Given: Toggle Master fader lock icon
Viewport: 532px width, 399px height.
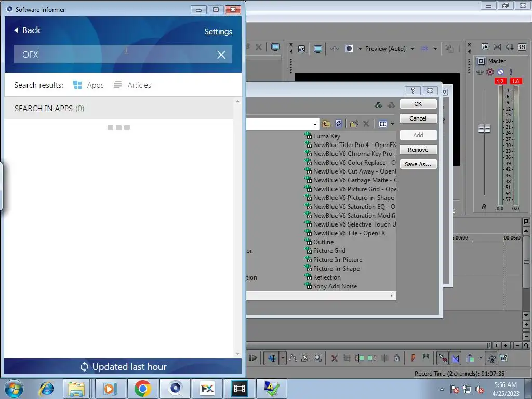Looking at the screenshot, I should pyautogui.click(x=484, y=207).
